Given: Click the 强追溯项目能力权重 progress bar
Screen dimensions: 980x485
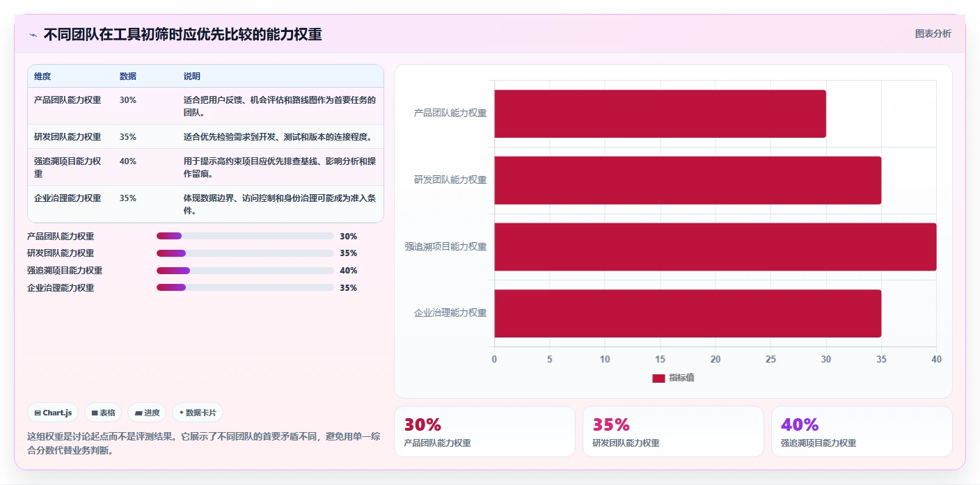Looking at the screenshot, I should [246, 271].
